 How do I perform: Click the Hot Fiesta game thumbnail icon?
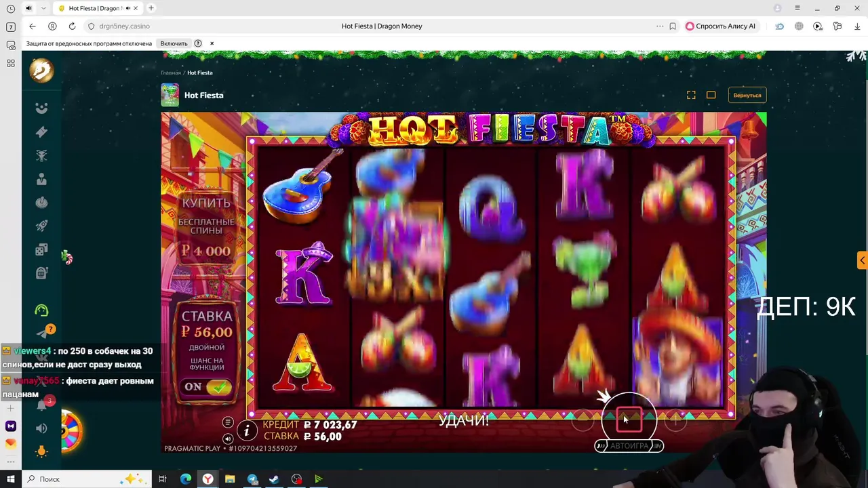(170, 95)
